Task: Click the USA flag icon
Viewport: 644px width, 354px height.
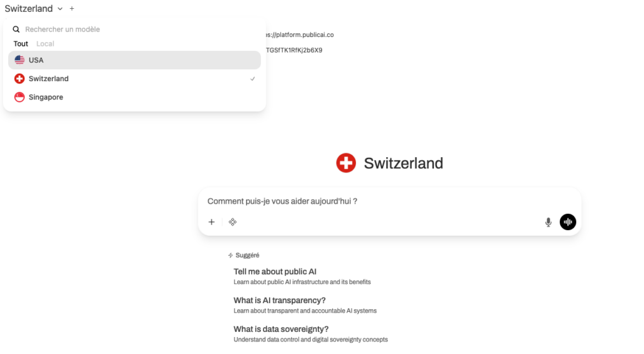Action: point(19,60)
